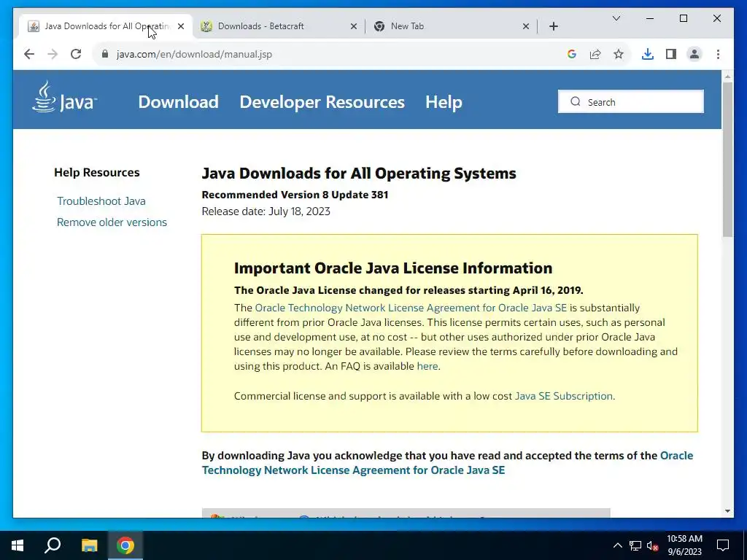Screen dimensions: 747x560
Task: Close the Java Downloads tab
Action: click(181, 26)
